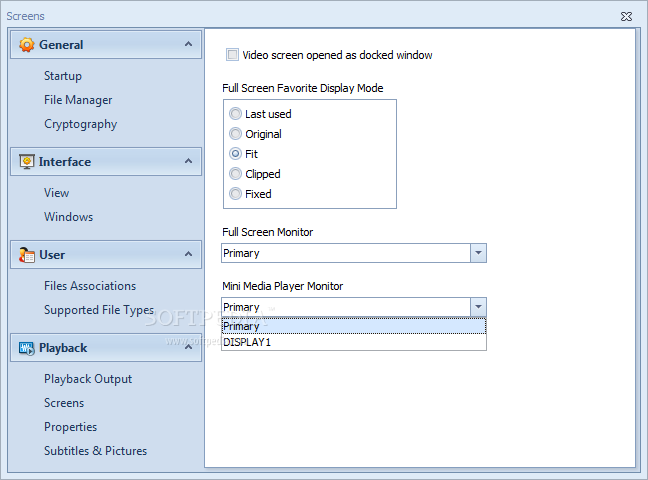Collapse the User section chevron
The height and width of the screenshot is (480, 648).
pos(188,254)
